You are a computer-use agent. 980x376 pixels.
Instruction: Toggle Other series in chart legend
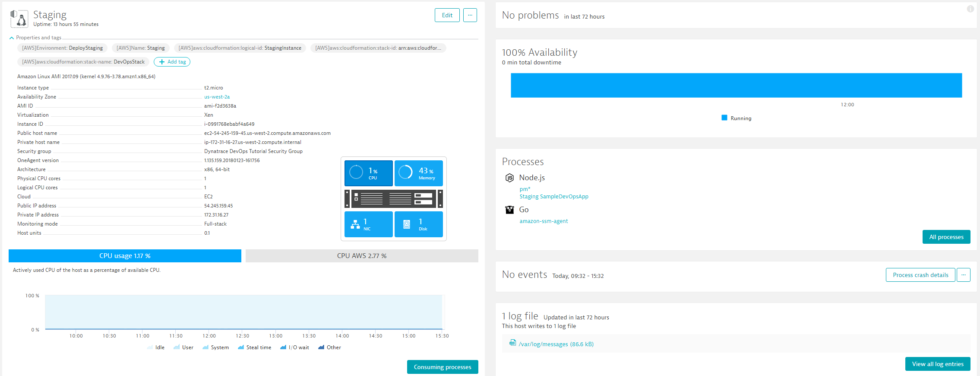point(330,347)
